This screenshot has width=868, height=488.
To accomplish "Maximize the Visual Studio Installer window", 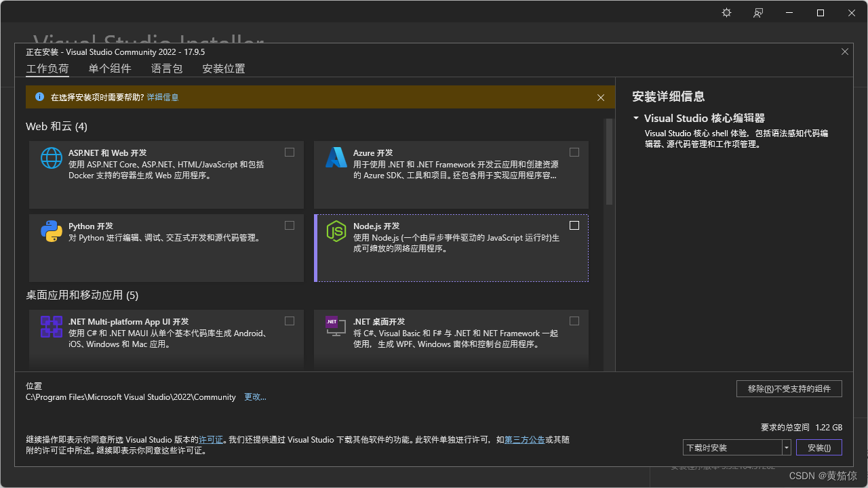I will [821, 13].
